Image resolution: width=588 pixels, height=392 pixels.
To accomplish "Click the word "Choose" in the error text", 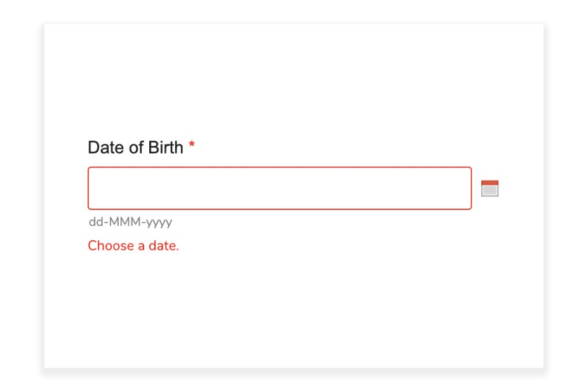I will [110, 245].
